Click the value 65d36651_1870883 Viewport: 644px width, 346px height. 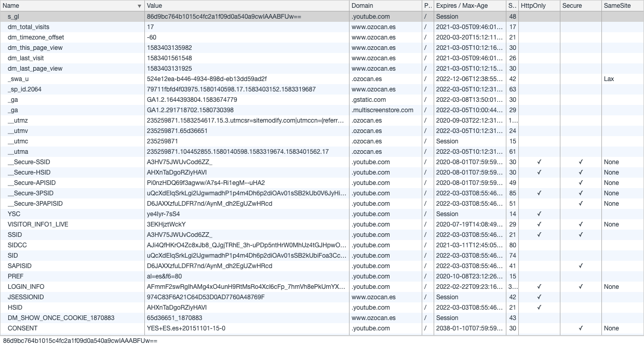[x=175, y=318]
